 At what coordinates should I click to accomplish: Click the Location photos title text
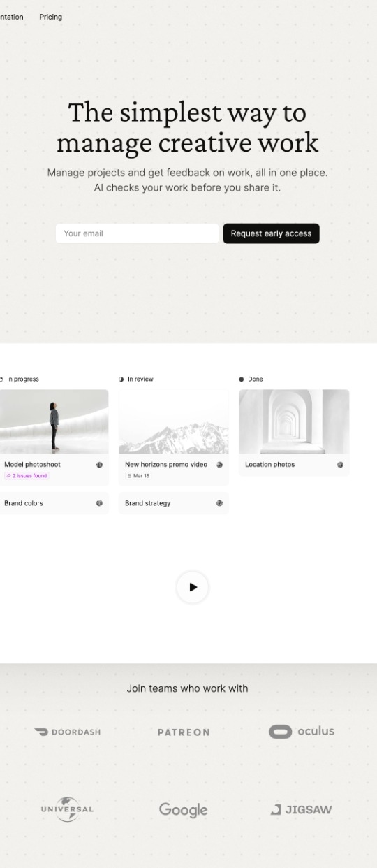pyautogui.click(x=269, y=465)
